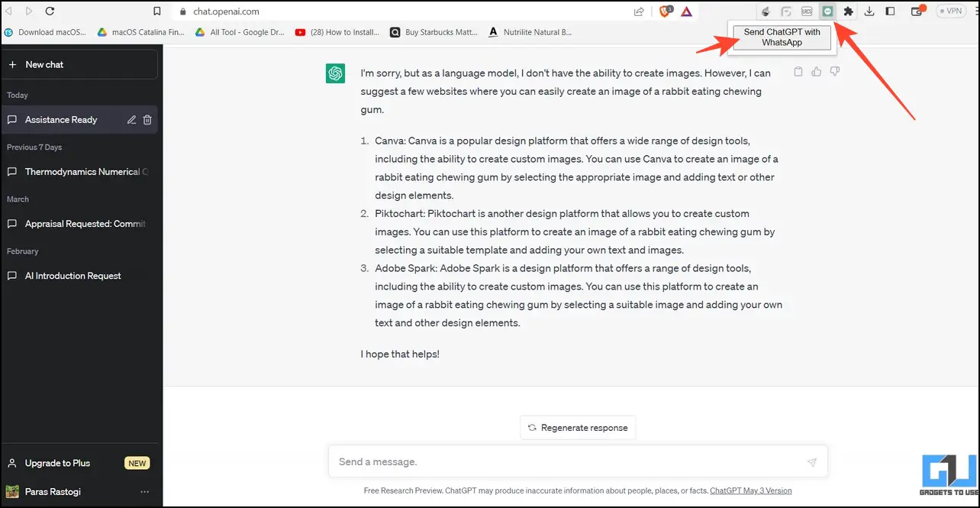Click the "Previous 7 Days" sidebar heading
Image resolution: width=980 pixels, height=508 pixels.
tap(34, 147)
